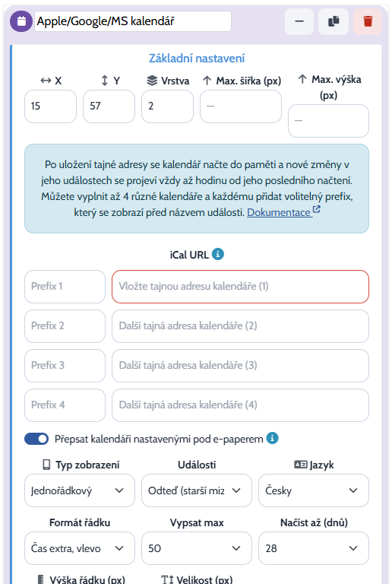Click the purple calendar widget icon
392x584 pixels.
(21, 21)
